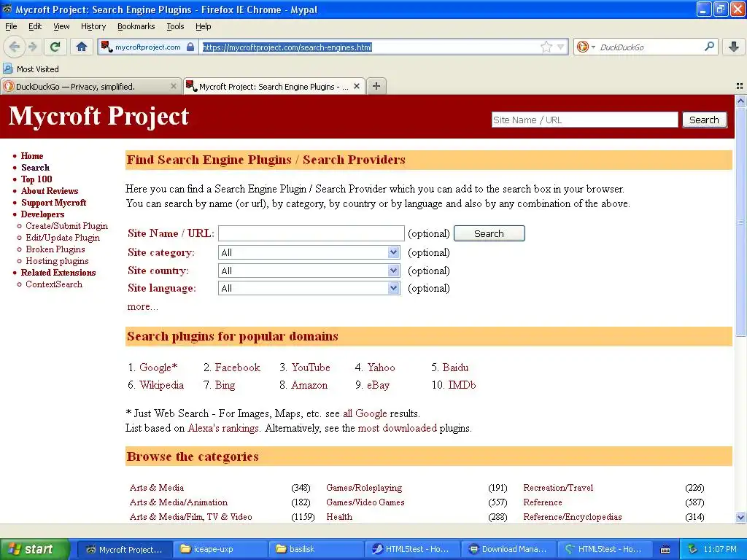Switch to the DuckDuckGo tab
Image resolution: width=747 pixels, height=560 pixels.
(90, 86)
